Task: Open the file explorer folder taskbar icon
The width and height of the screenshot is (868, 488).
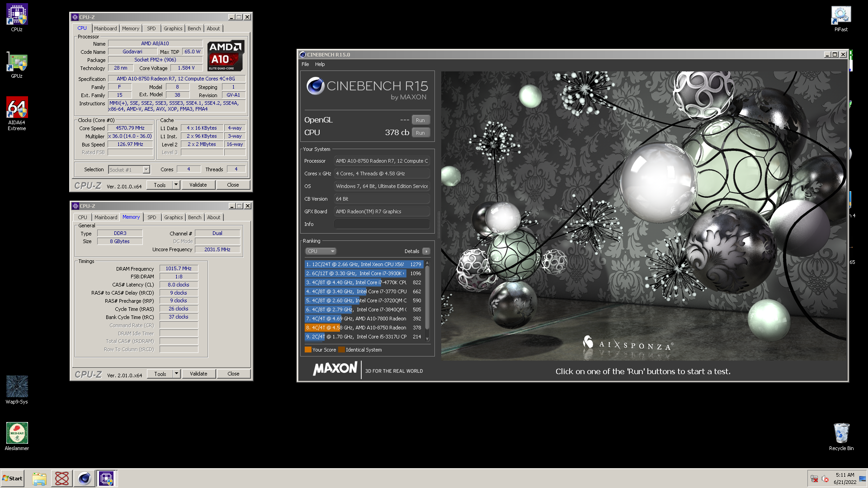Action: [39, 479]
